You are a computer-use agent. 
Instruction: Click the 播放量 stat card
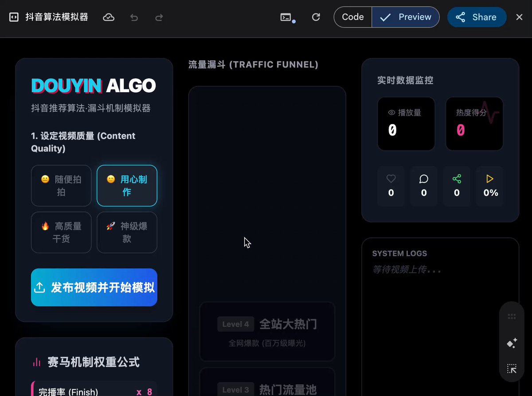click(406, 124)
